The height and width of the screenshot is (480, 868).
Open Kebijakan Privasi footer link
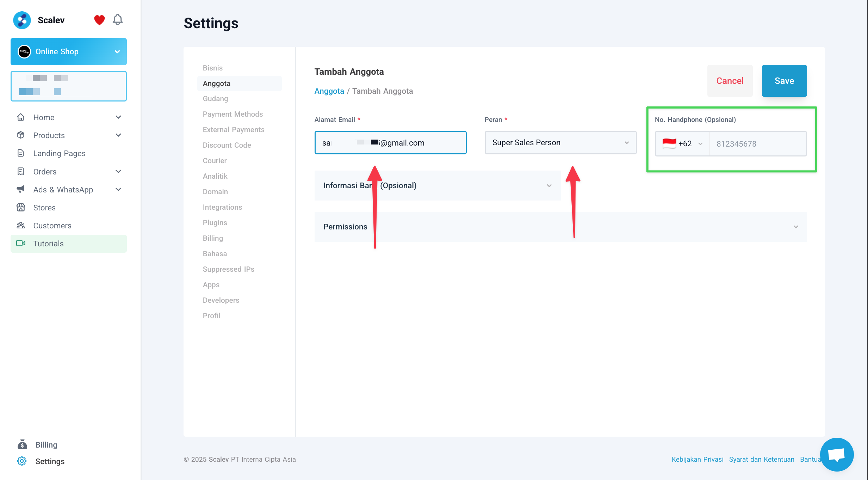[697, 459]
